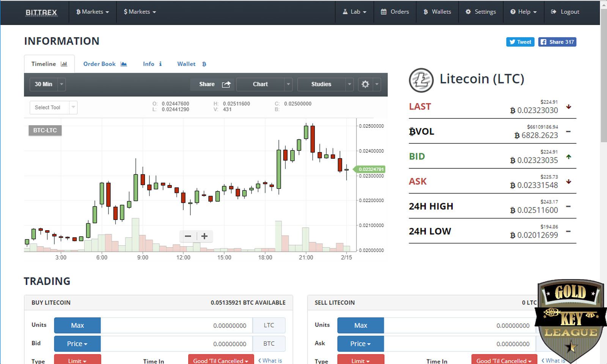The height and width of the screenshot is (364, 607).
Task: Open the BTC Markets menu
Action: coord(92,12)
